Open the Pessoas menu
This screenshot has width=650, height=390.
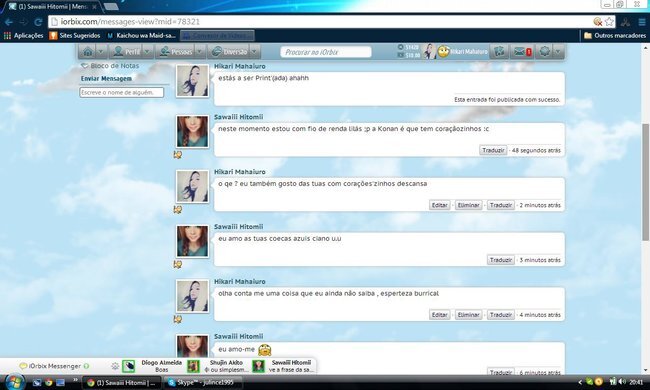[176, 52]
